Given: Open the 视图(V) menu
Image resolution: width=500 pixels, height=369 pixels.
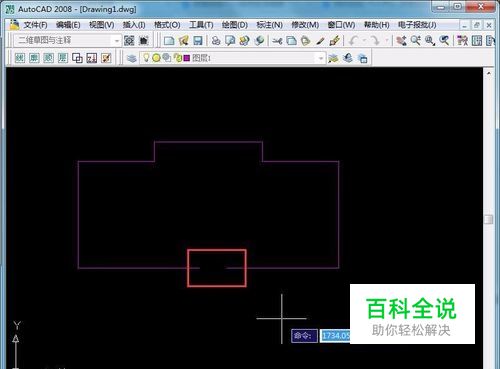Looking at the screenshot, I should pos(102,25).
